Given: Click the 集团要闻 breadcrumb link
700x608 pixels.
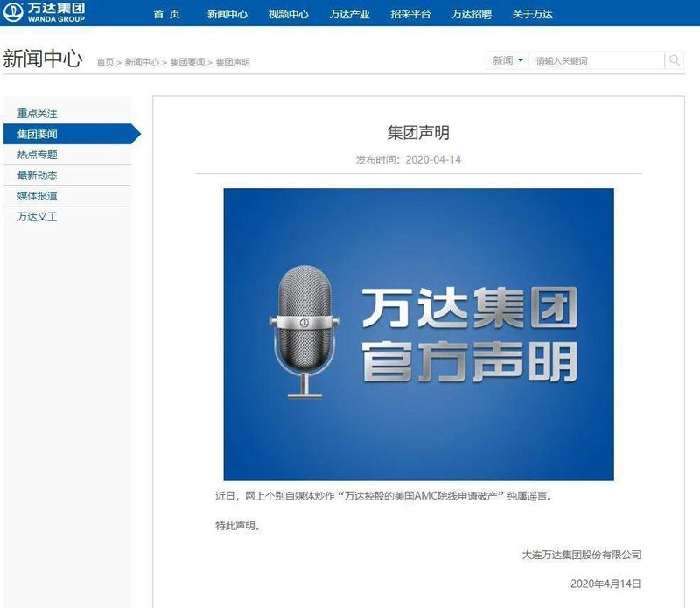Looking at the screenshot, I should click(x=187, y=62).
